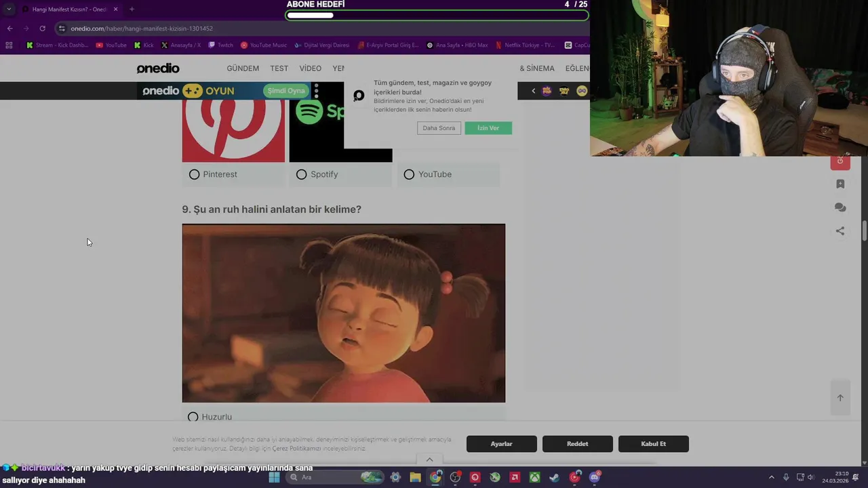Select the YouTube radio option

pyautogui.click(x=409, y=174)
